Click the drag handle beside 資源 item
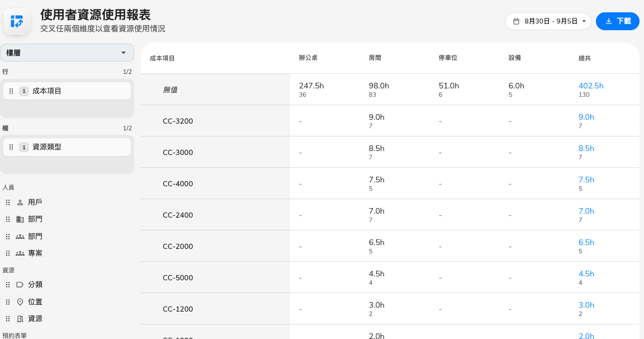Image resolution: width=644 pixels, height=339 pixels. [8, 319]
